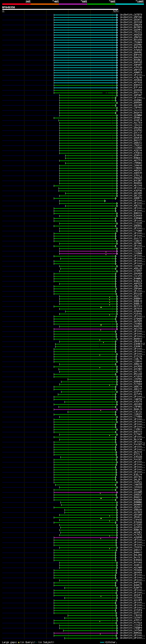
Task: Select hit label UniRef100_Q4PGW7
Action: (131, 95)
